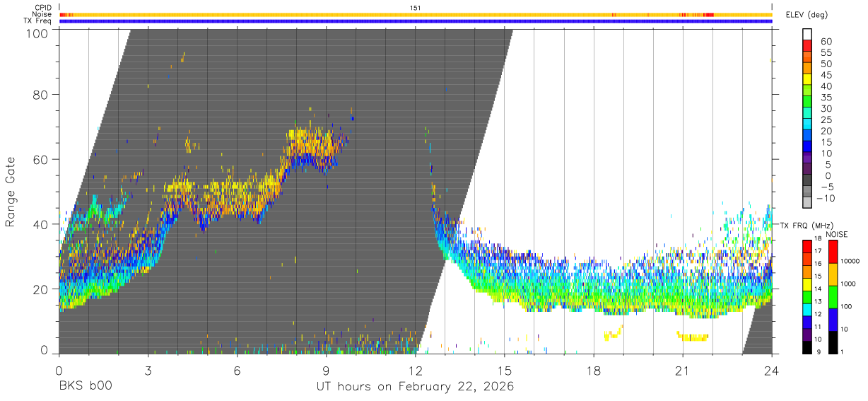Click the CPID label at top left
Image resolution: width=868 pixels, height=401 pixels.
tap(44, 8)
